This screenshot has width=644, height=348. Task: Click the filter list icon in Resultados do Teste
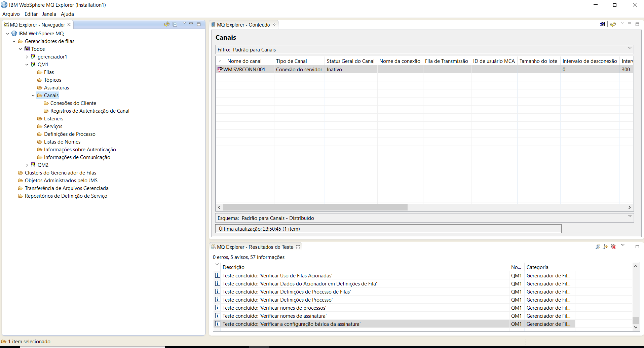598,246
